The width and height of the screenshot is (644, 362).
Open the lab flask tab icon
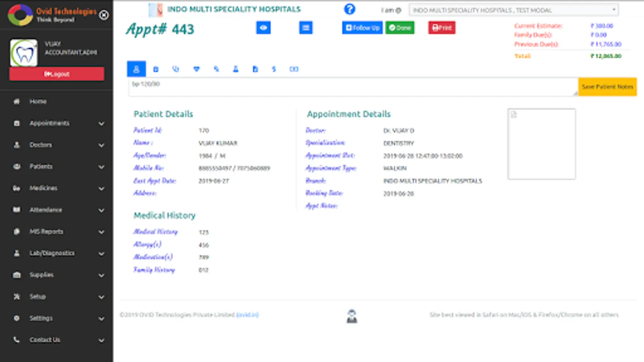235,69
